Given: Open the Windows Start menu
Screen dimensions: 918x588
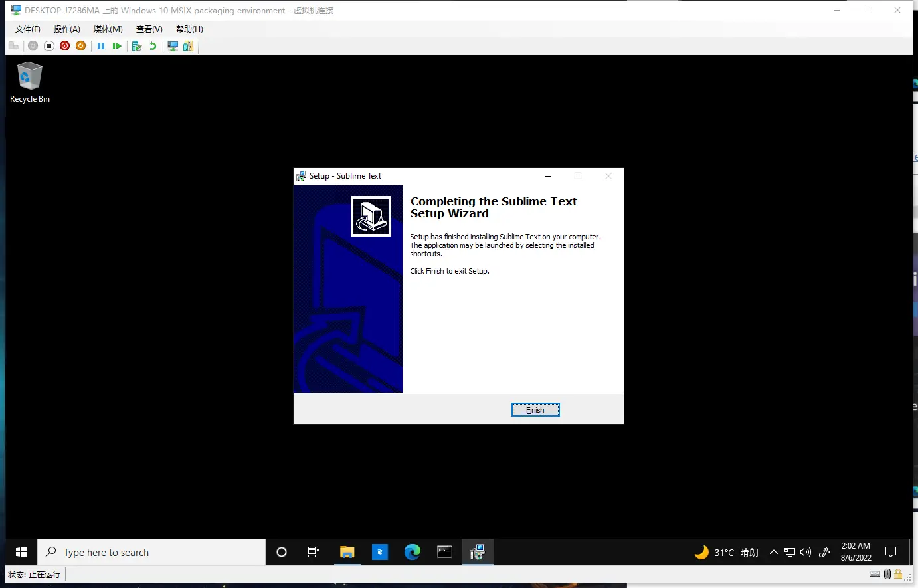Looking at the screenshot, I should tap(21, 552).
